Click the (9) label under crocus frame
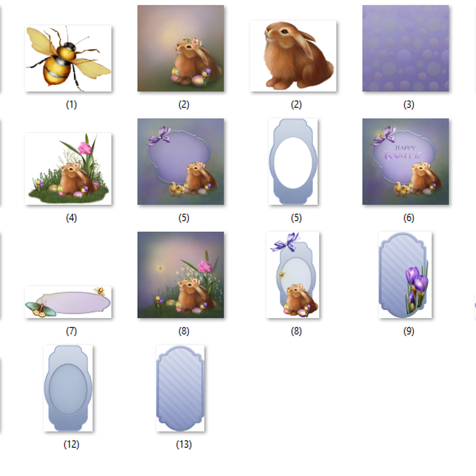 409,331
